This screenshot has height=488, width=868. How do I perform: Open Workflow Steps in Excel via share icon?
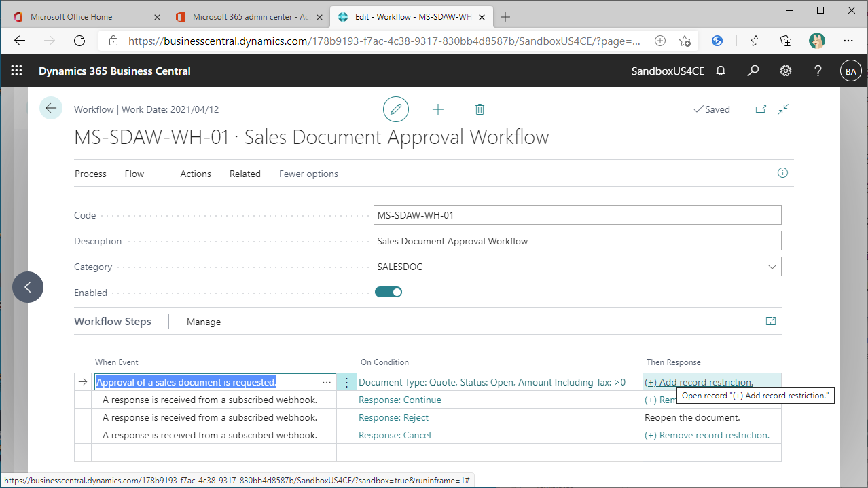[x=771, y=321]
